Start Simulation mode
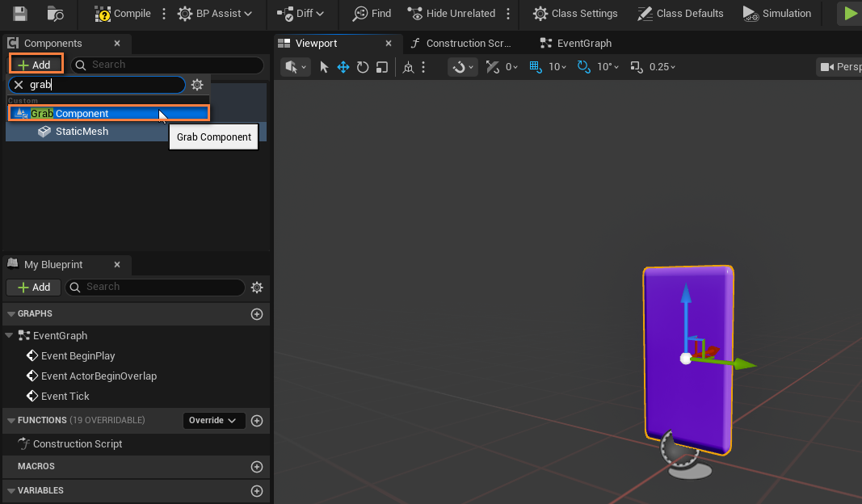862x504 pixels. [x=777, y=13]
